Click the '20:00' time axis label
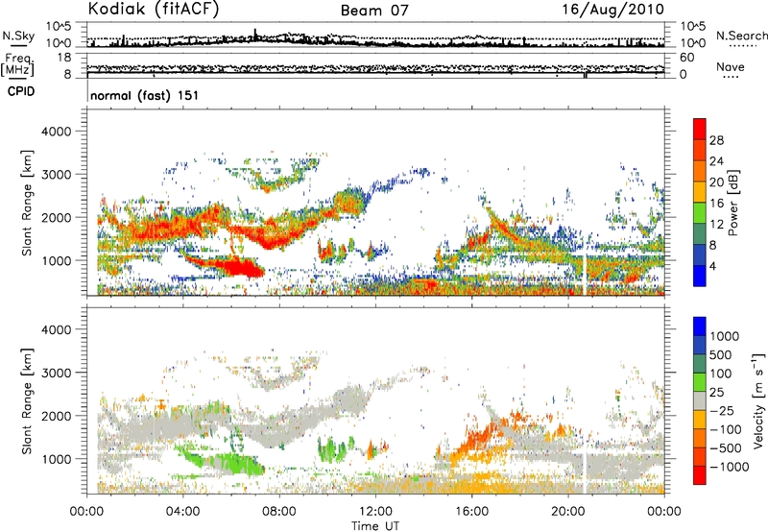Viewport: 768px width, 532px height. pyautogui.click(x=568, y=512)
